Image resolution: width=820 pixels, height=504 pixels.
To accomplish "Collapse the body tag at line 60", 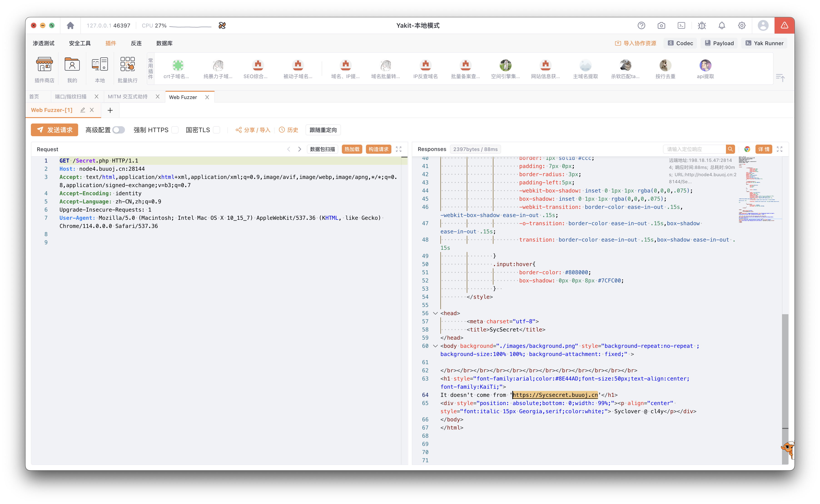I will 435,346.
